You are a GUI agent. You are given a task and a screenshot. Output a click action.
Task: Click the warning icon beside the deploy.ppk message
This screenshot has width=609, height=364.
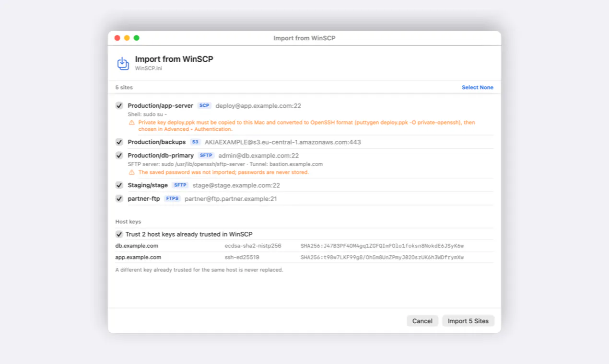[132, 123]
